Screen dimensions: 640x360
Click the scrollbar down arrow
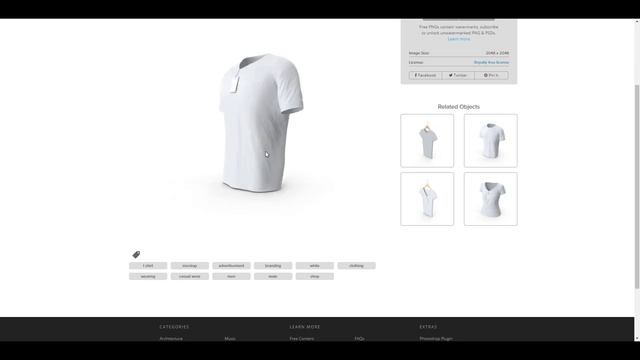click(x=637, y=338)
